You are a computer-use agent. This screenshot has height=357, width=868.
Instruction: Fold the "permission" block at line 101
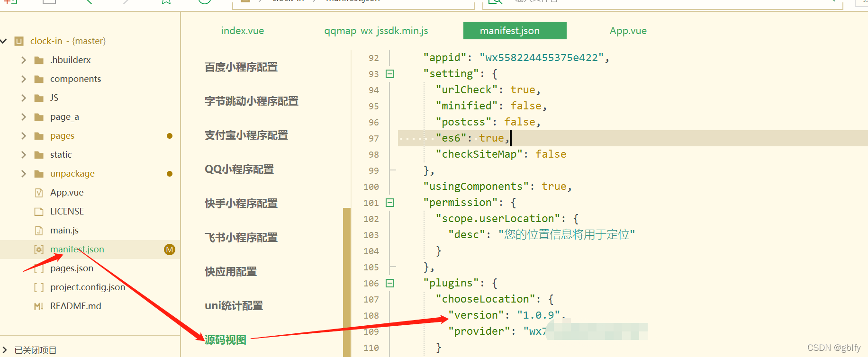pyautogui.click(x=390, y=203)
